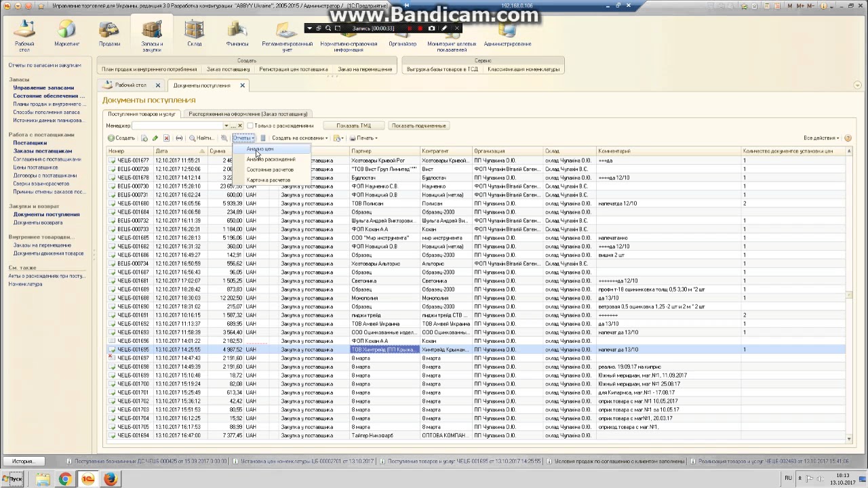Open Firefox from the taskbar
This screenshot has width=868, height=488.
click(x=111, y=479)
